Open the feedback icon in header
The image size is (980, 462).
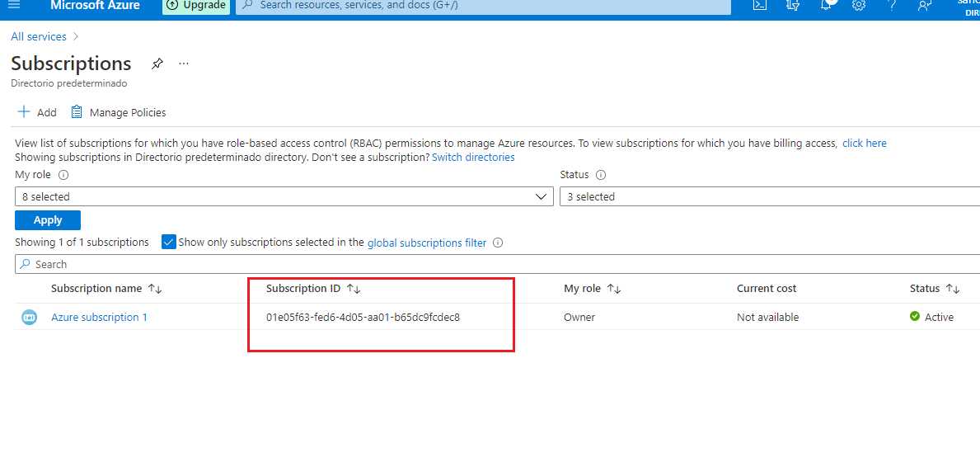[925, 5]
